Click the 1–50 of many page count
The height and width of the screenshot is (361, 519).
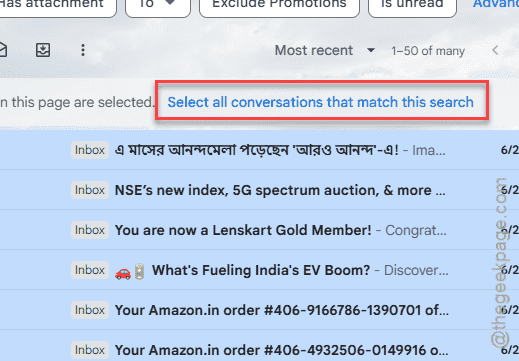tap(428, 51)
